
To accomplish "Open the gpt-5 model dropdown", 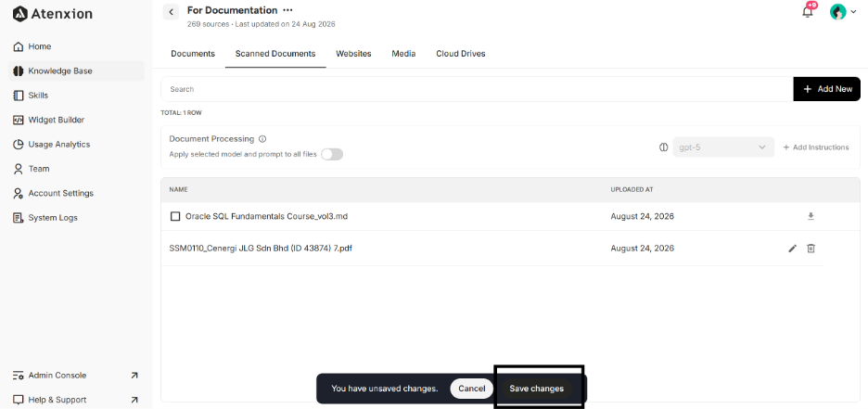I will (x=723, y=147).
